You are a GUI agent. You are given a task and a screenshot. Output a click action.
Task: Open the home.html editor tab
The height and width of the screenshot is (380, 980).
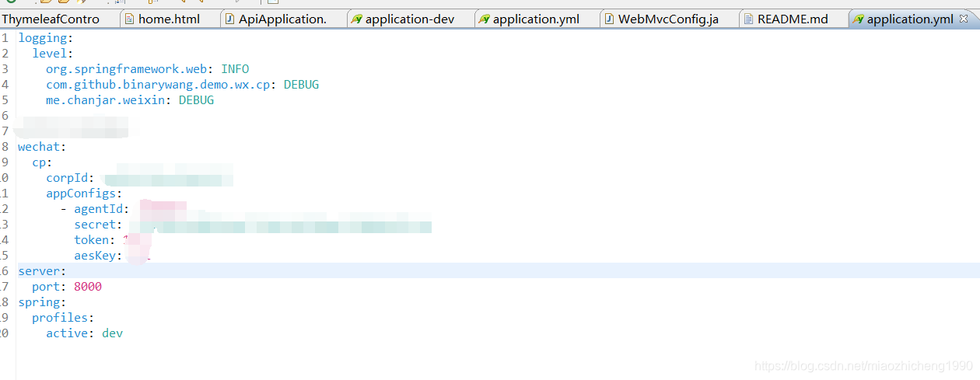pyautogui.click(x=168, y=19)
